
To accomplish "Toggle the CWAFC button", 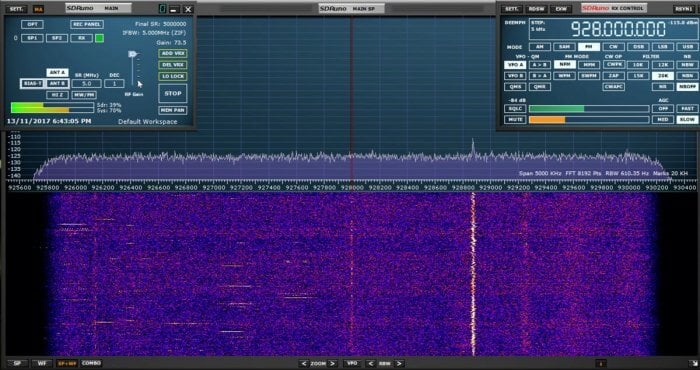I will (613, 87).
